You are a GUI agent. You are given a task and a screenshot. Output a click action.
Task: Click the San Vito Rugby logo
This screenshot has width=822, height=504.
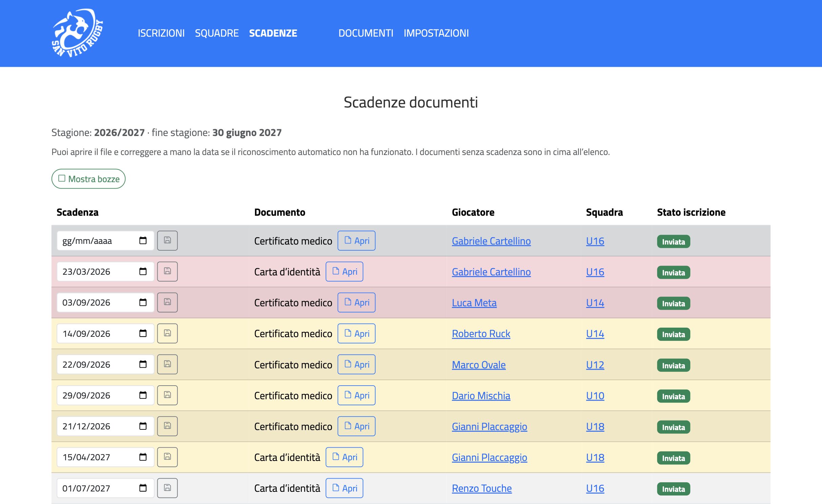(x=77, y=33)
